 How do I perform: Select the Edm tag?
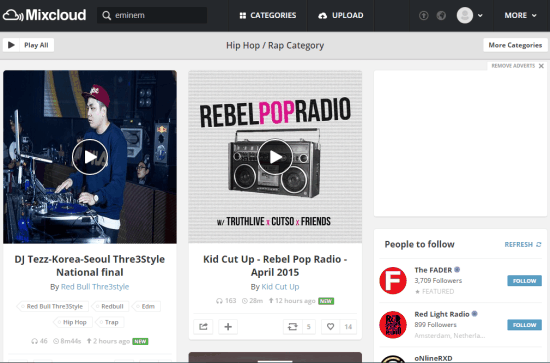click(147, 306)
